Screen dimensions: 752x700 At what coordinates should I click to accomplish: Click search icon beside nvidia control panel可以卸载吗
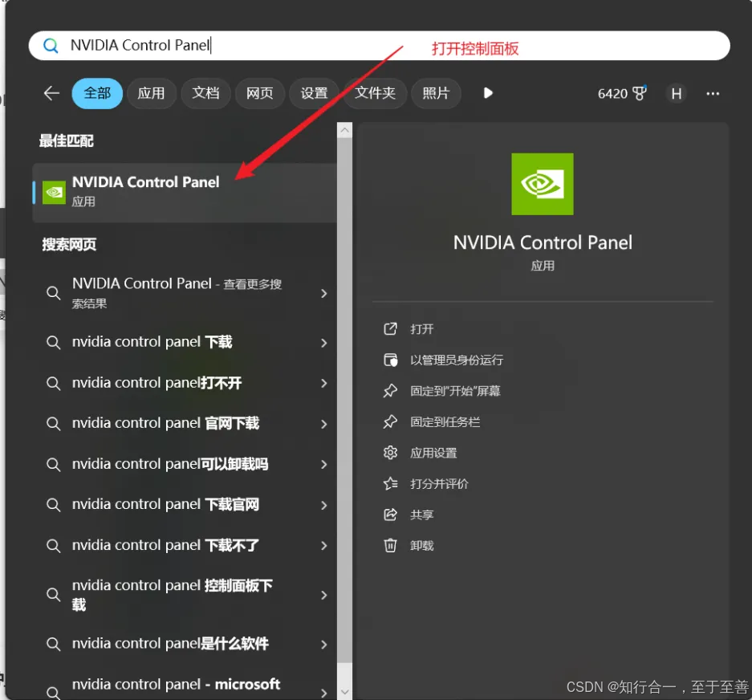tap(53, 465)
